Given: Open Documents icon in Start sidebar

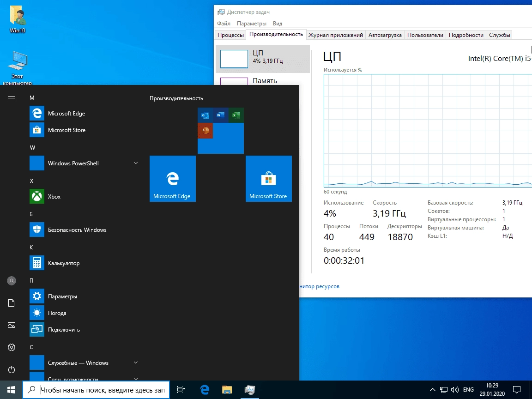Looking at the screenshot, I should (x=12, y=303).
